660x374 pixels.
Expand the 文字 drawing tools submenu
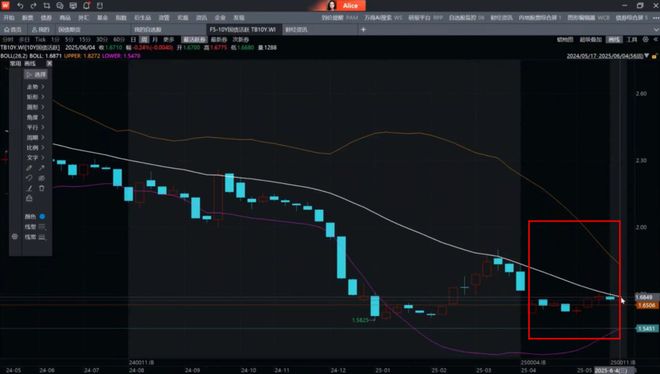pyautogui.click(x=35, y=157)
